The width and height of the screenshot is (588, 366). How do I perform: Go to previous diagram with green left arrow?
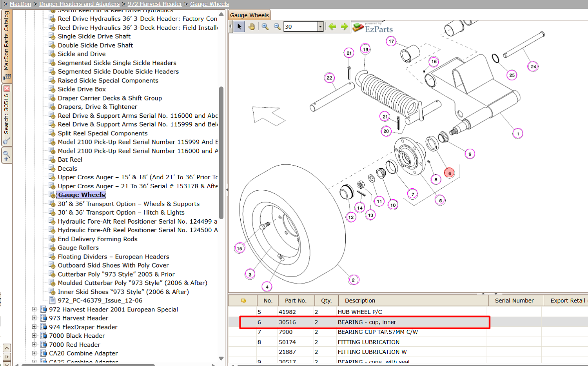[x=332, y=26]
